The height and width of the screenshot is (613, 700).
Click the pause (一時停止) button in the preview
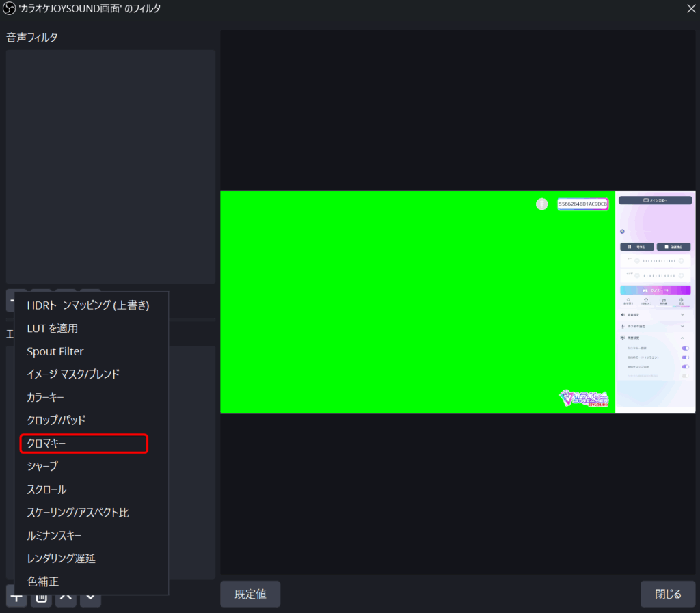tap(636, 247)
